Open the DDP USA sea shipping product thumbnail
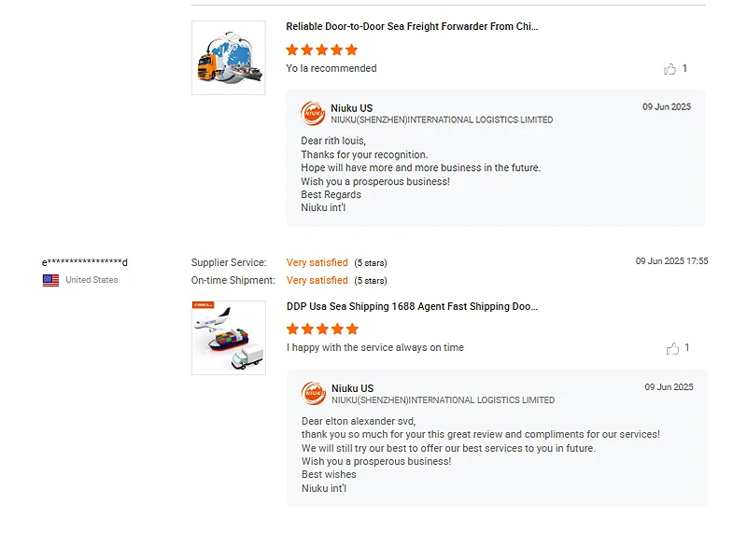The width and height of the screenshot is (747, 560). point(229,338)
